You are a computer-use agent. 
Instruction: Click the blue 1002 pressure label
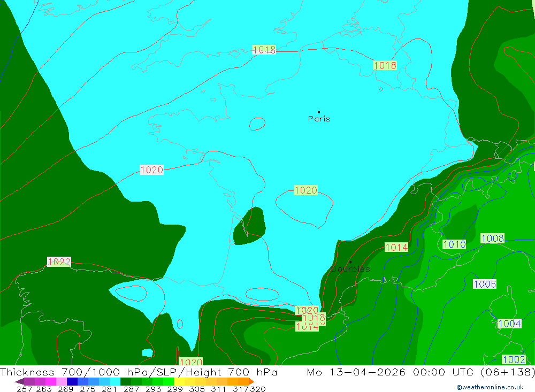click(x=514, y=359)
